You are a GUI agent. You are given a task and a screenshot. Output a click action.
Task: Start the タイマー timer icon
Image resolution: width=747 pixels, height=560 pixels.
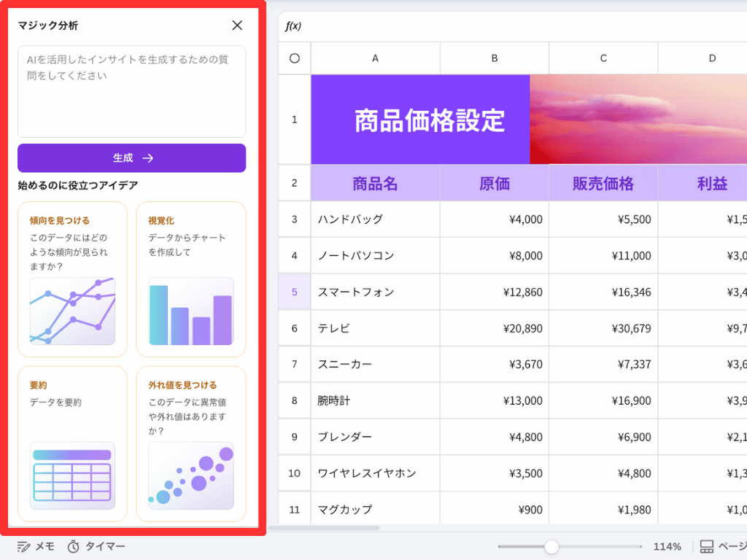click(x=96, y=546)
